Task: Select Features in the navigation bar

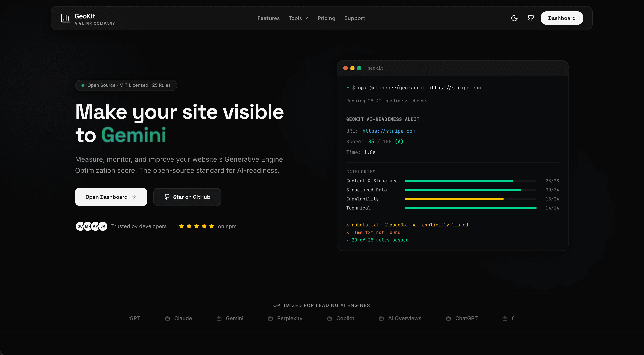Action: (x=269, y=18)
